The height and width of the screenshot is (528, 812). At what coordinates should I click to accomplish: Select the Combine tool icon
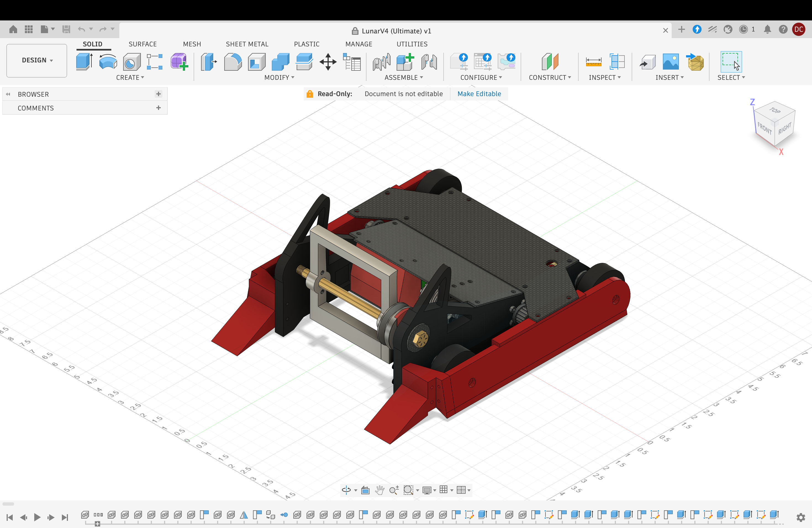[280, 62]
